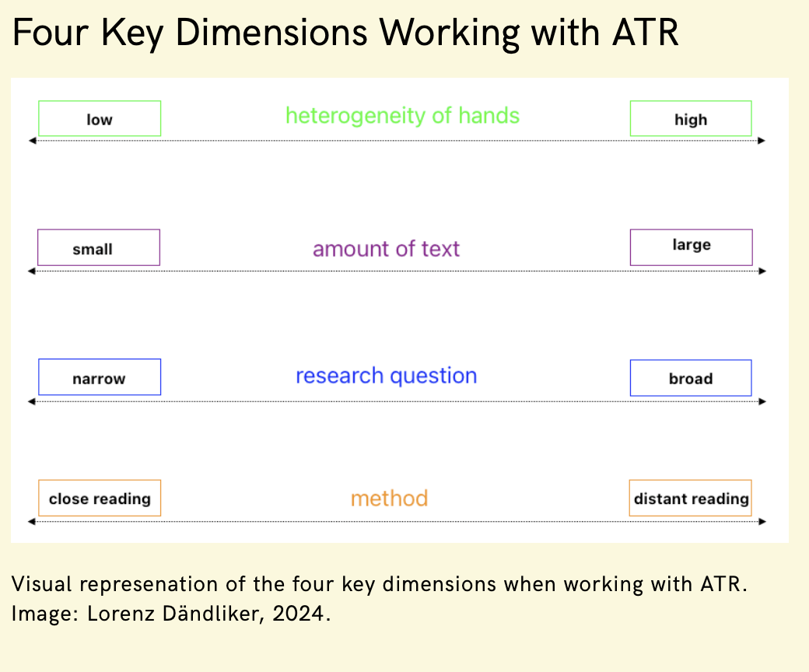
Task: Select the purple 'large' box
Action: click(691, 247)
